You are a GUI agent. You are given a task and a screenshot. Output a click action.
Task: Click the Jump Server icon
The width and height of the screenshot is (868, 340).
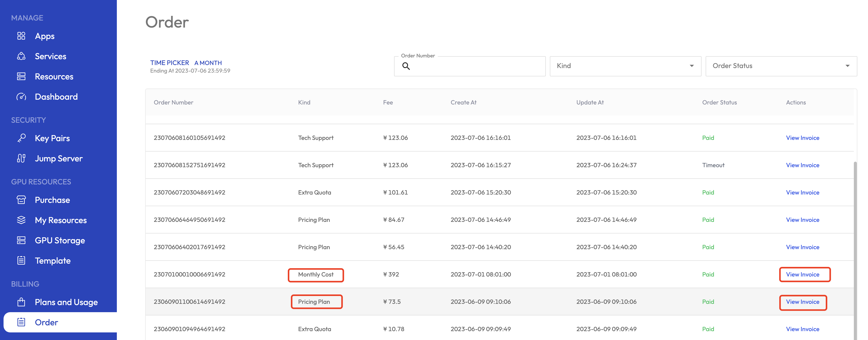(x=21, y=158)
